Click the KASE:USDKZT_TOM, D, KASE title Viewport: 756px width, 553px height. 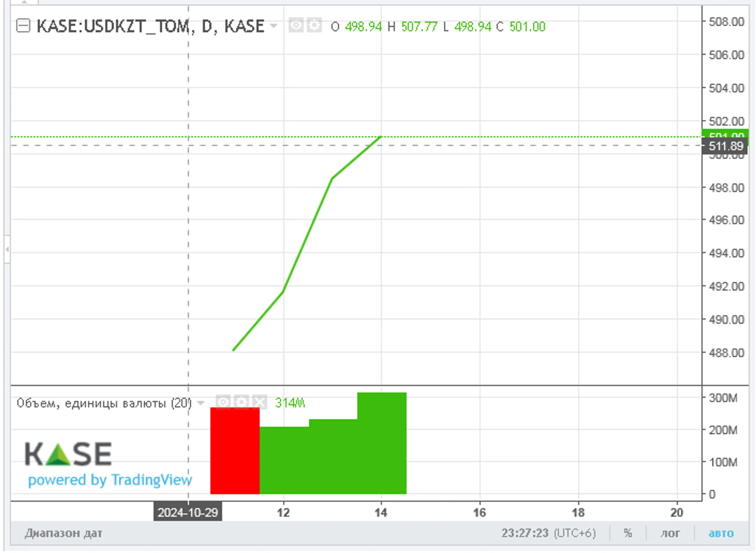(x=150, y=26)
